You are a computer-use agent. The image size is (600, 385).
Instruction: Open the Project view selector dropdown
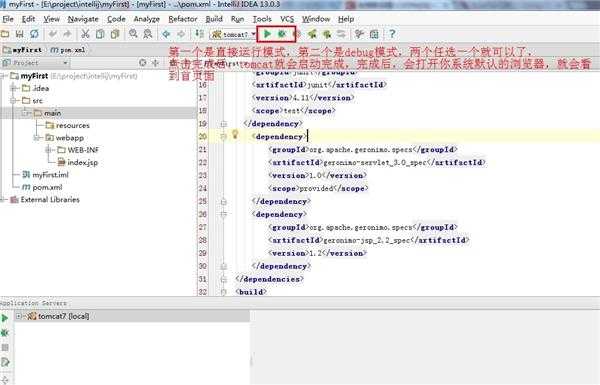[x=35, y=63]
